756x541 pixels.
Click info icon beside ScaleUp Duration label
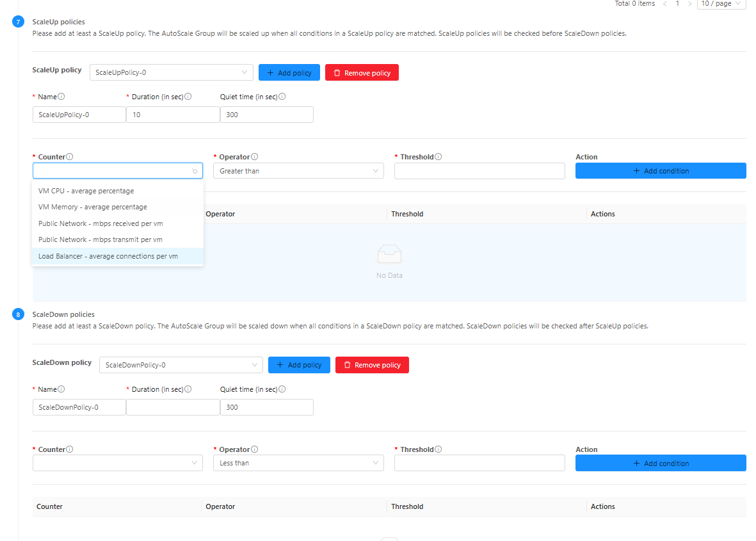pyautogui.click(x=188, y=97)
